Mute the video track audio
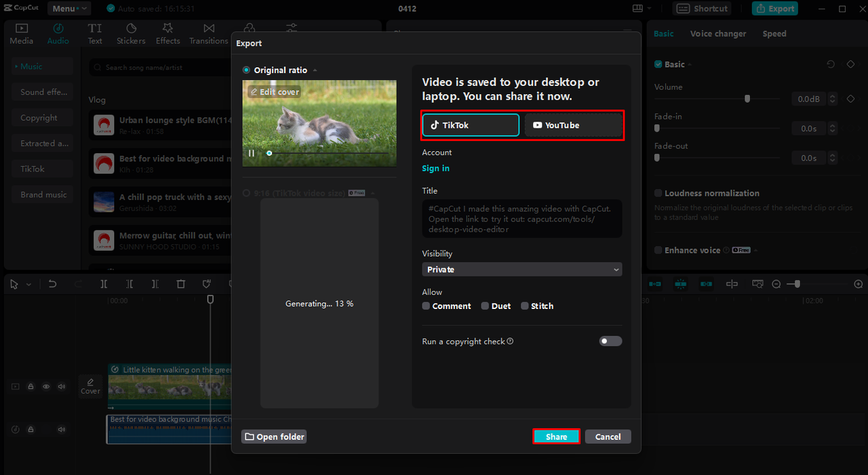The height and width of the screenshot is (475, 868). point(62,386)
